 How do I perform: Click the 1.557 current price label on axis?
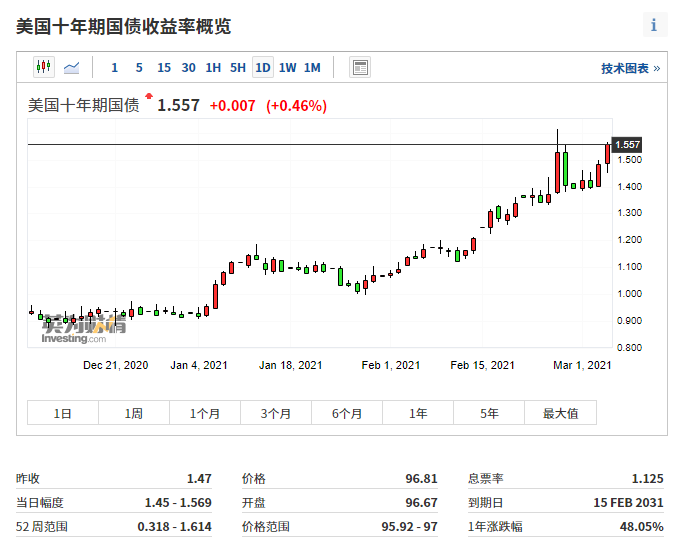[627, 145]
